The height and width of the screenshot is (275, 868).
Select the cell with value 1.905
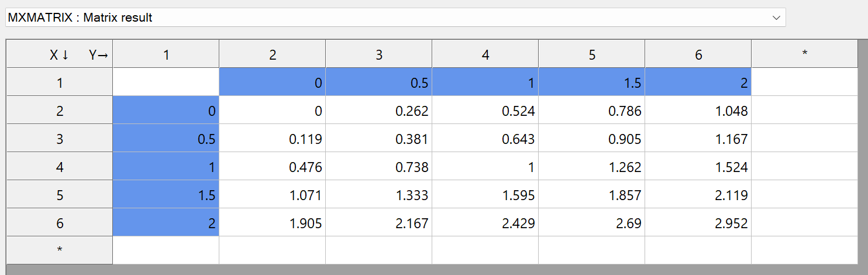tap(273, 223)
